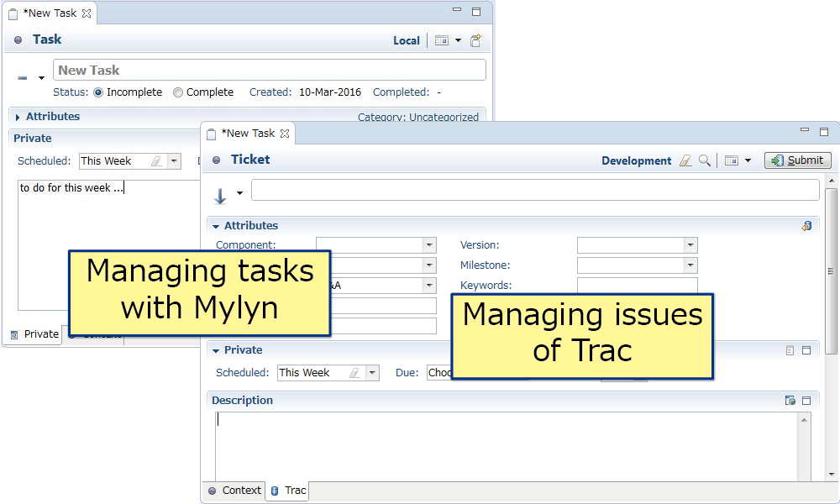Select the Incomplete status radio button
Screen dimensions: 840x504
click(98, 92)
